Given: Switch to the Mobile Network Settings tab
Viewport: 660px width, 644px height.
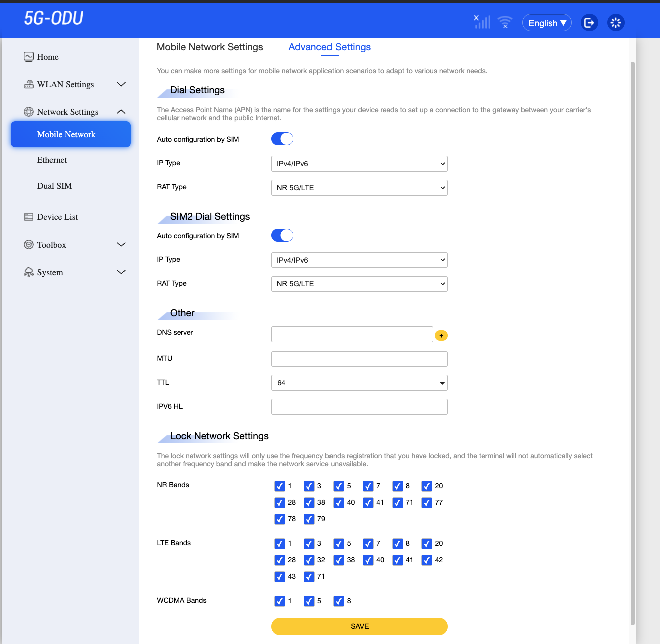Looking at the screenshot, I should [x=210, y=47].
